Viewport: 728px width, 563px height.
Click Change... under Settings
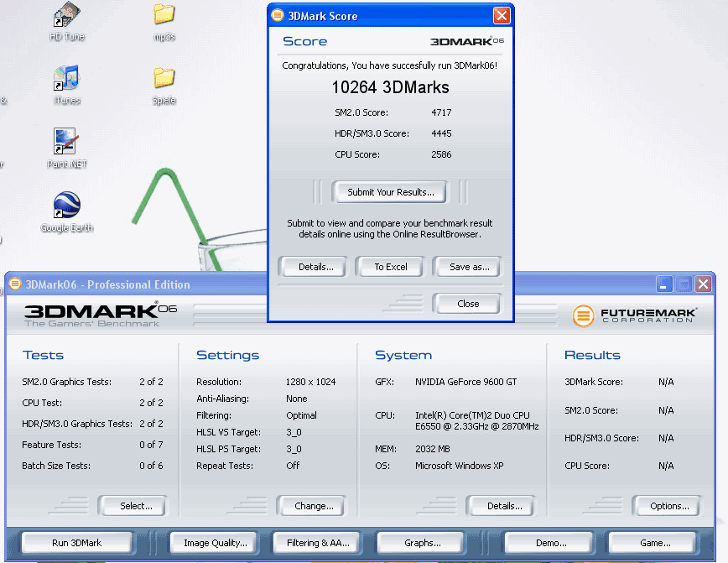tap(311, 506)
